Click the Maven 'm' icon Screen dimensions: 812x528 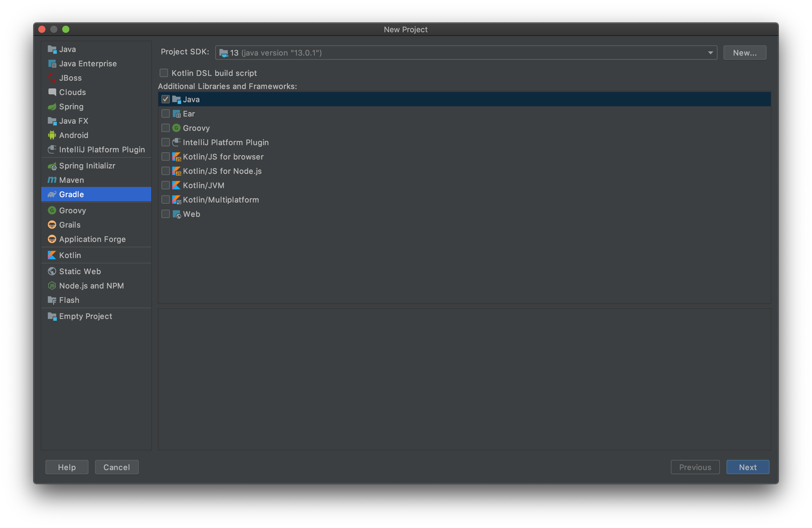point(52,180)
